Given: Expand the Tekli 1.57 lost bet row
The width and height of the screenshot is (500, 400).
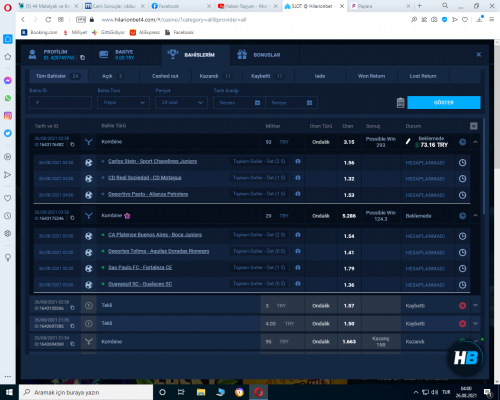Looking at the screenshot, I should pos(475,305).
